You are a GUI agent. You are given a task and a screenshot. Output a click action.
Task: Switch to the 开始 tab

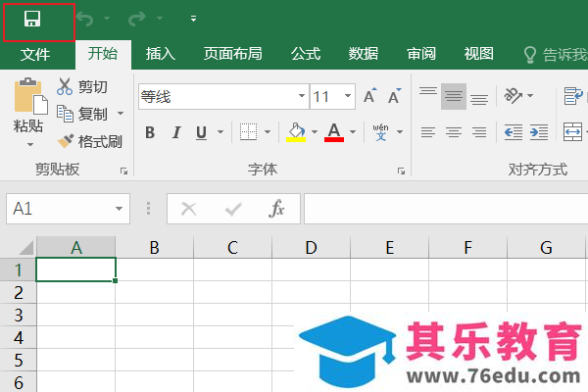click(103, 54)
